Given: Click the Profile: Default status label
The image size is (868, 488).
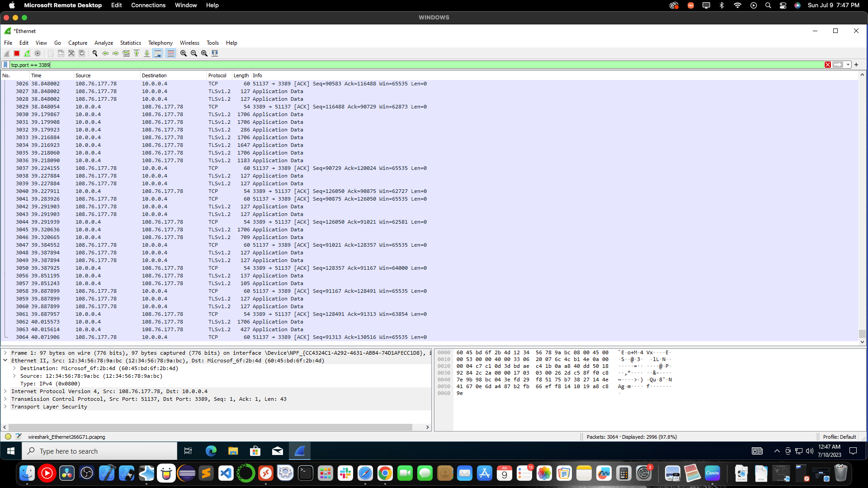Looking at the screenshot, I should click(x=840, y=437).
